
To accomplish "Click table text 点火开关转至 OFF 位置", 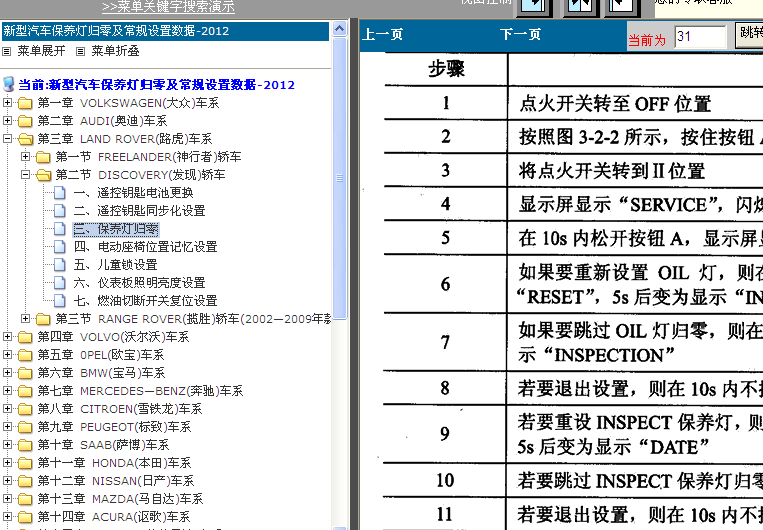I will point(615,104).
